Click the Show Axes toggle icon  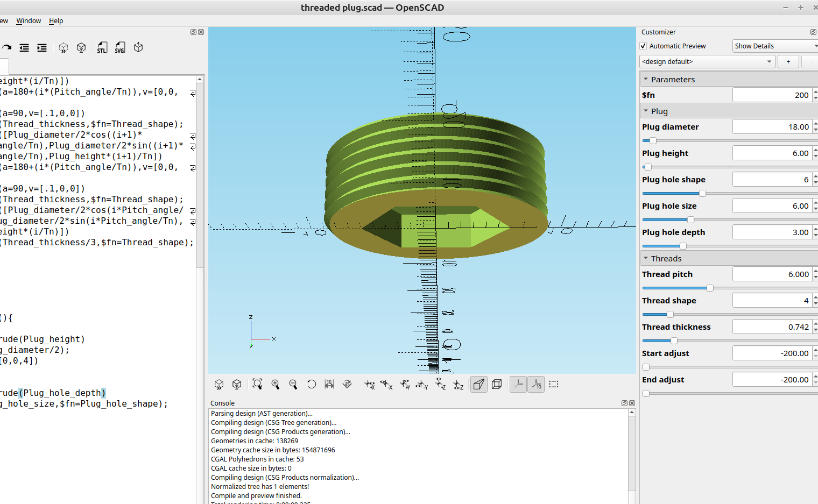(518, 384)
